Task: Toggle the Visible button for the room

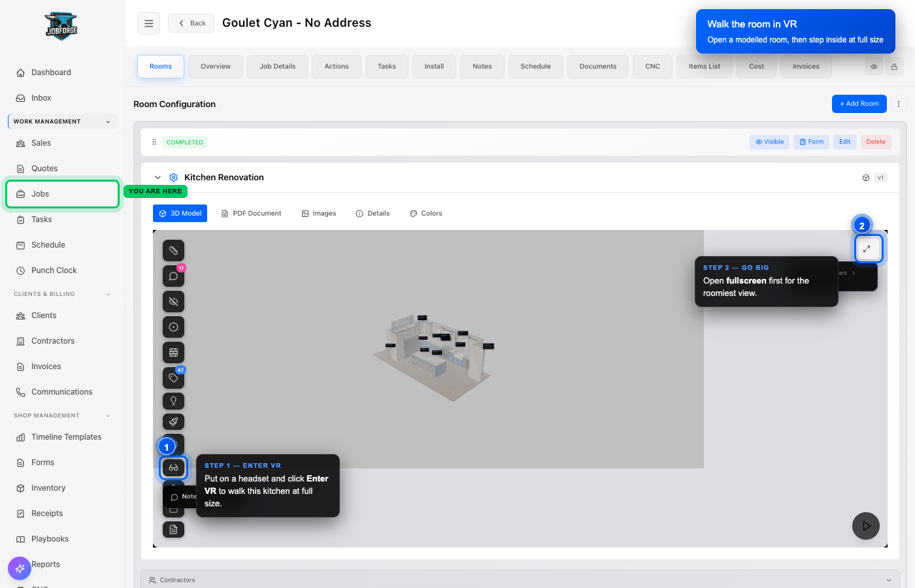Action: tap(769, 142)
